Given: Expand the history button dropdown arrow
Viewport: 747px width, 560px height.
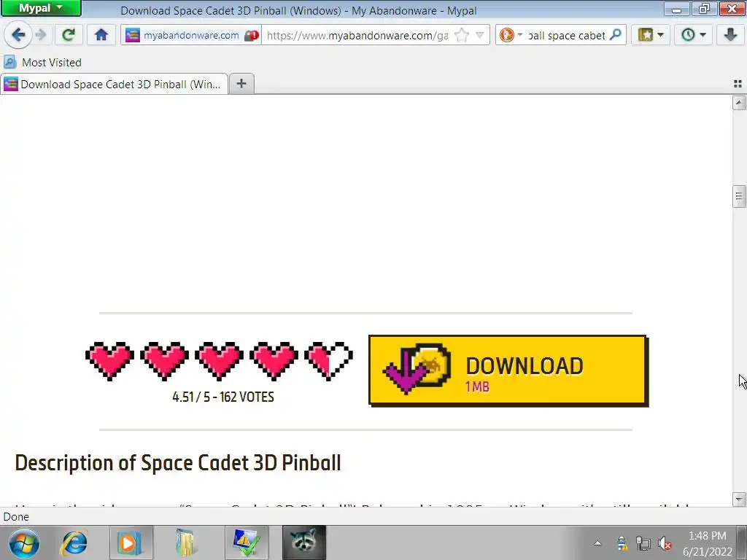Looking at the screenshot, I should coord(703,35).
